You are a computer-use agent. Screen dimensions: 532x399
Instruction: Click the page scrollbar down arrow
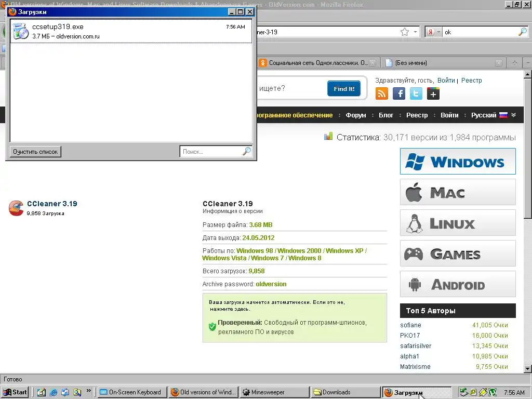528,368
